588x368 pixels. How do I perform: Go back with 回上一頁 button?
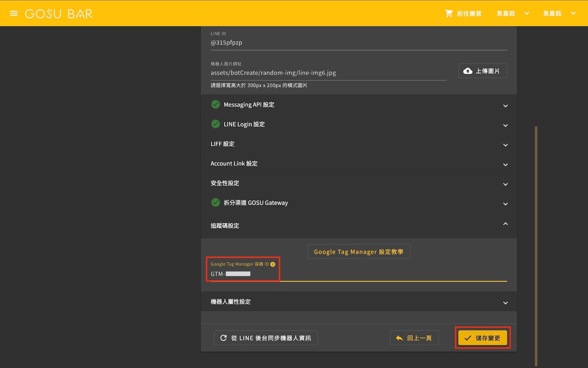(x=414, y=338)
